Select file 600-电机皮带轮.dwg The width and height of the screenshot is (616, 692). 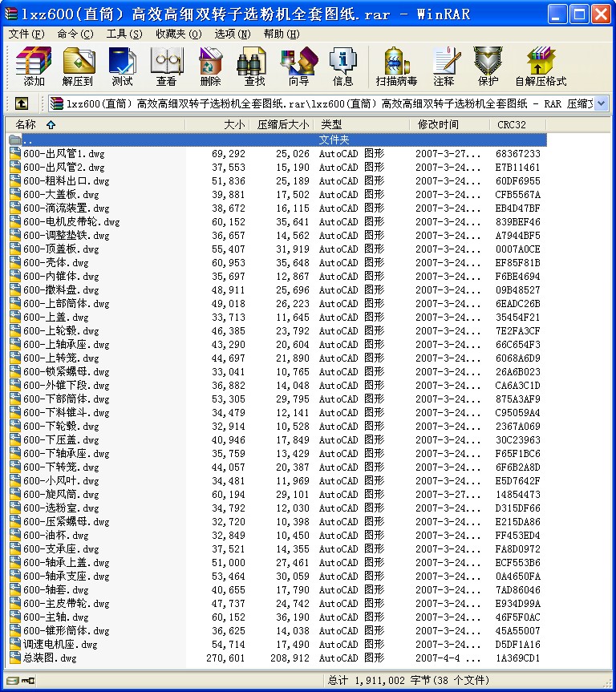tap(71, 221)
